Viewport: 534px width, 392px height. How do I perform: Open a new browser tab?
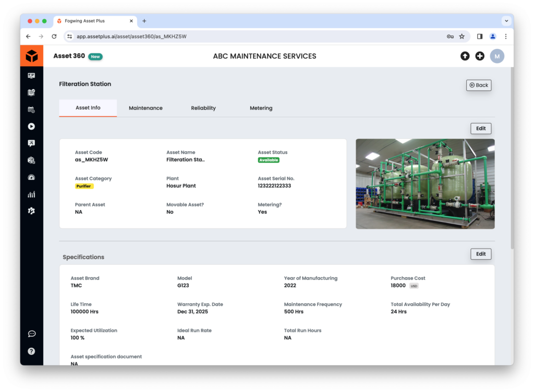point(144,21)
